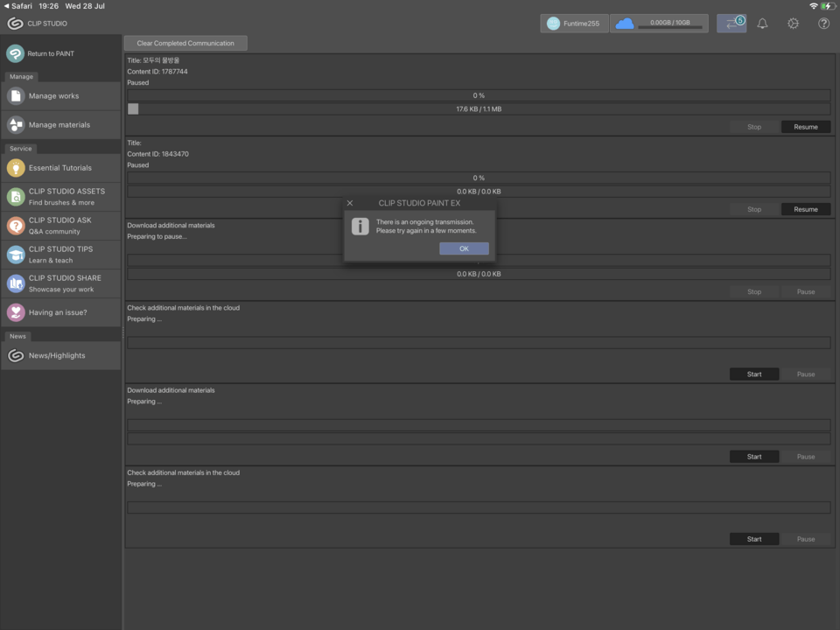Resume download of Content ID 1787744
840x630 pixels.
click(x=805, y=127)
